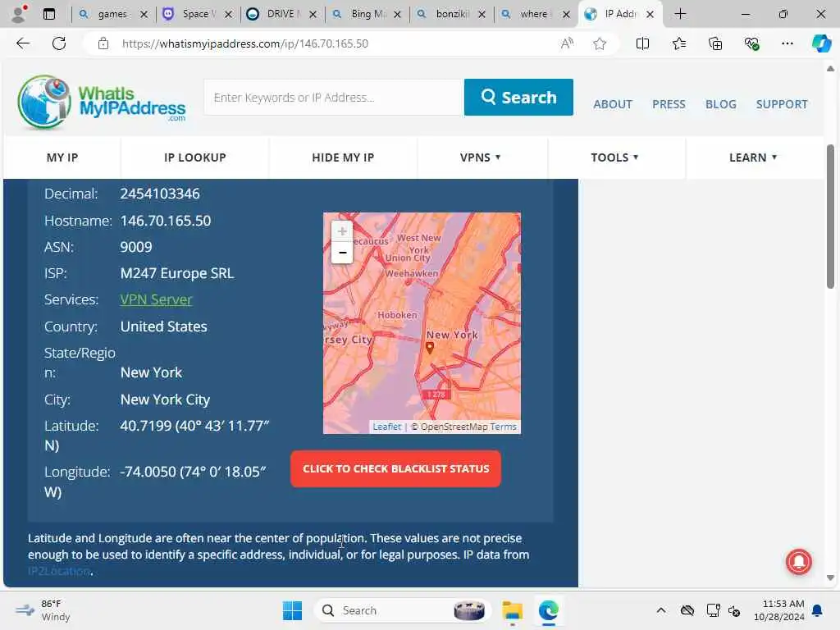Show hidden system tray icons
Image resolution: width=840 pixels, height=630 pixels.
(x=661, y=610)
